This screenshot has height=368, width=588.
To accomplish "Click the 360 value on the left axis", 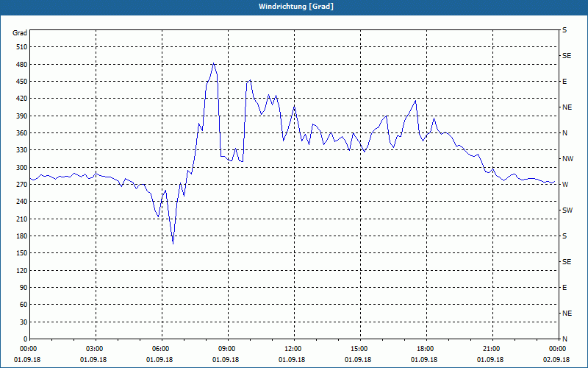I will click(x=22, y=133).
